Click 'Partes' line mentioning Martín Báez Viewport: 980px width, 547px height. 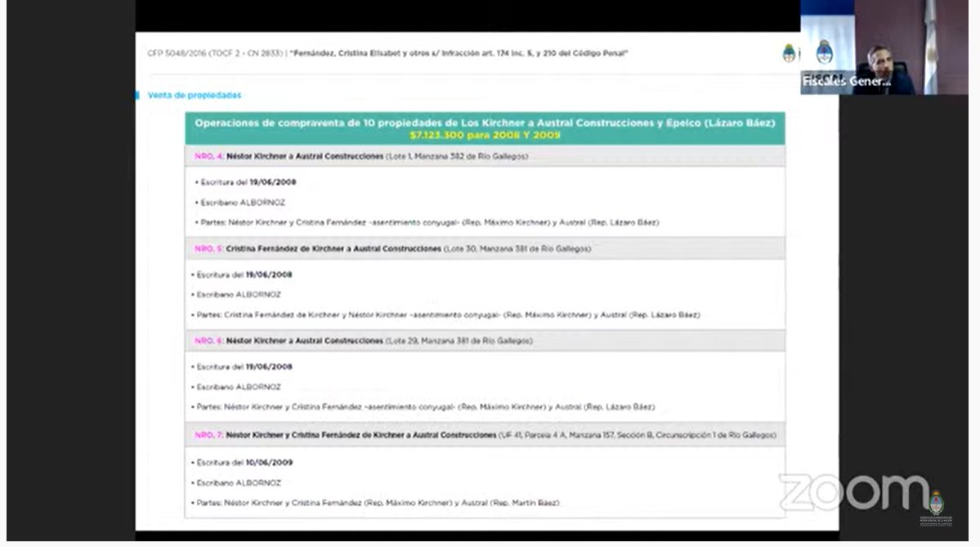point(376,503)
